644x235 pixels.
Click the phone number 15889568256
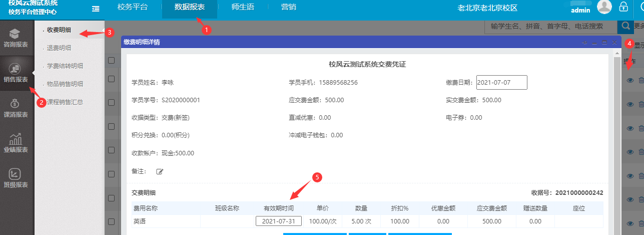tap(338, 83)
